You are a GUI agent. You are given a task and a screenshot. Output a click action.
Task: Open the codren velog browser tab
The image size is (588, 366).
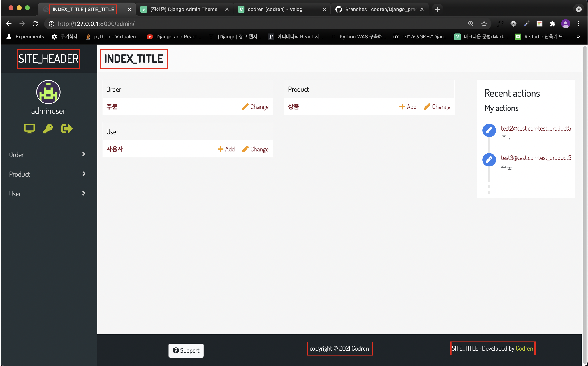pyautogui.click(x=275, y=9)
